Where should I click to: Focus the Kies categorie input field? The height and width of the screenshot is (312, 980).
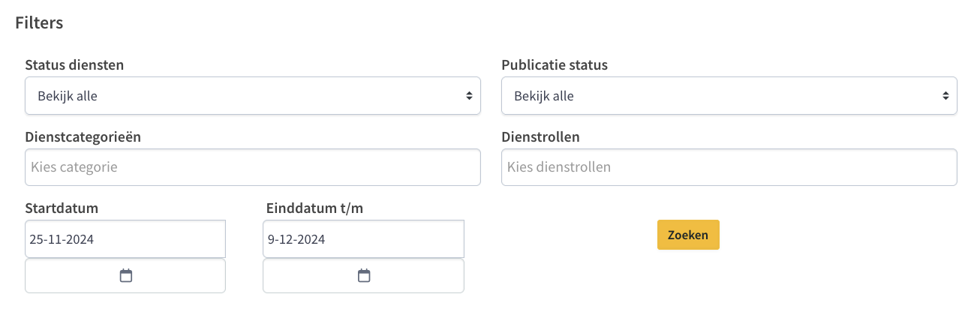253,167
